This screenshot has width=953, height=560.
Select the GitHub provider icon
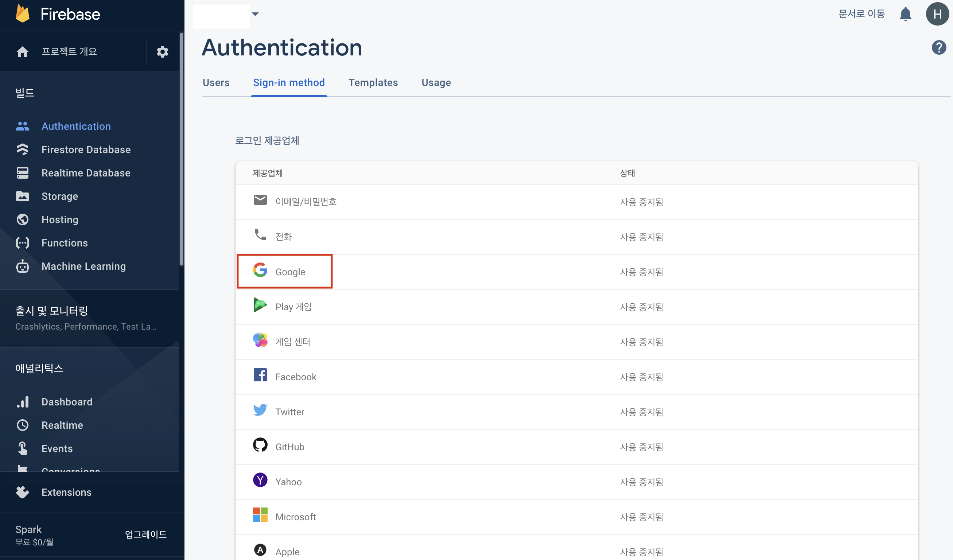coord(260,446)
